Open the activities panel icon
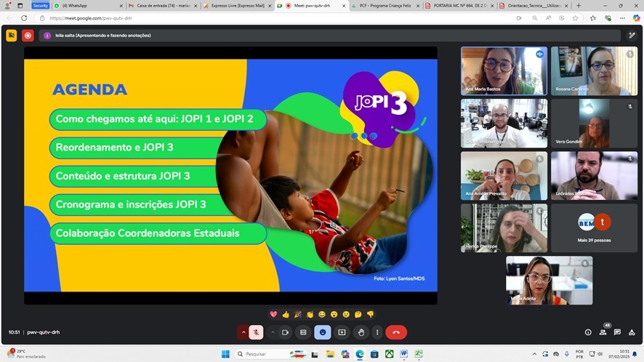The height and width of the screenshot is (362, 644). pyautogui.click(x=632, y=332)
